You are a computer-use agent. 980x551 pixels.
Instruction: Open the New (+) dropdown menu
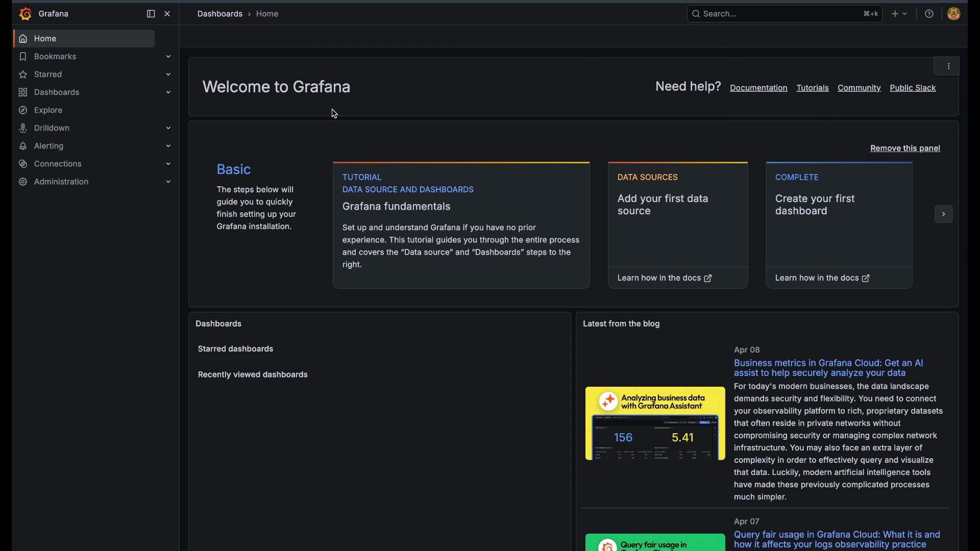pos(900,14)
